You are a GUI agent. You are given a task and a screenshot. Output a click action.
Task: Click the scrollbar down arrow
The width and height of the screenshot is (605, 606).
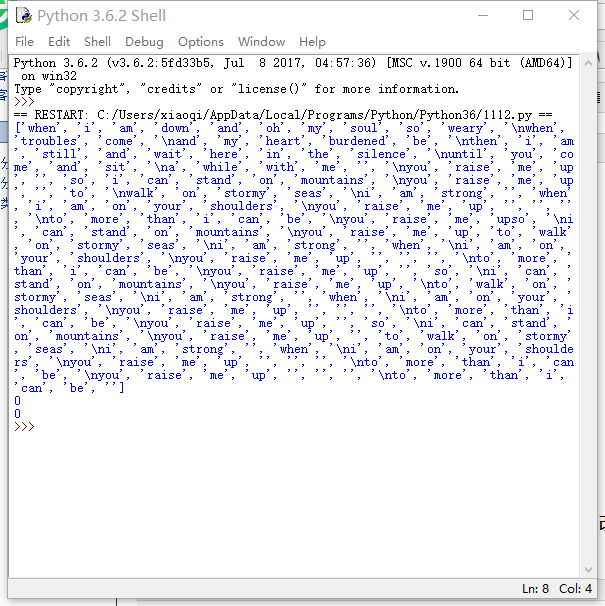588,570
